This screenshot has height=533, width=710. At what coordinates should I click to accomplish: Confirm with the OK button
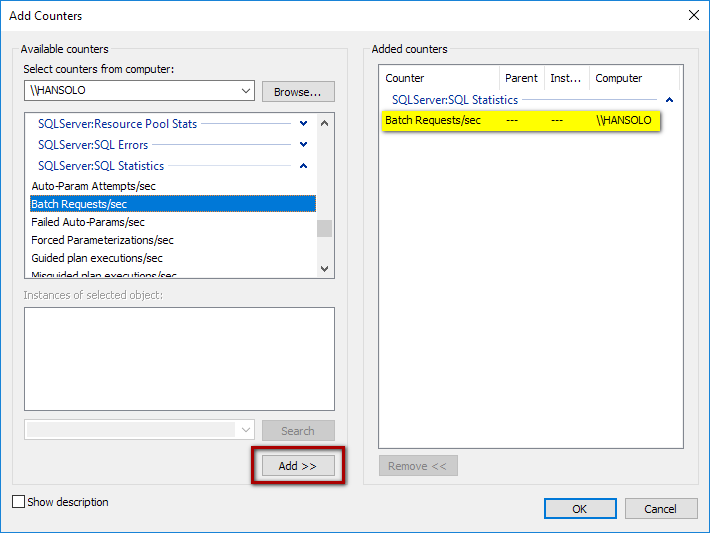point(580,508)
